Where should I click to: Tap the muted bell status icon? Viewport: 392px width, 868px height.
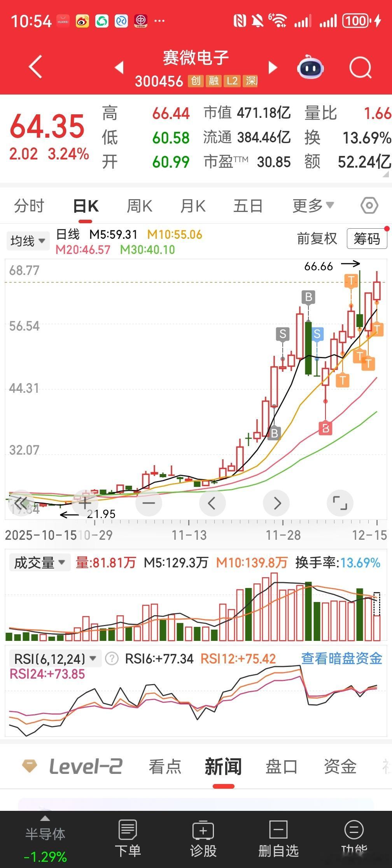coord(257,21)
